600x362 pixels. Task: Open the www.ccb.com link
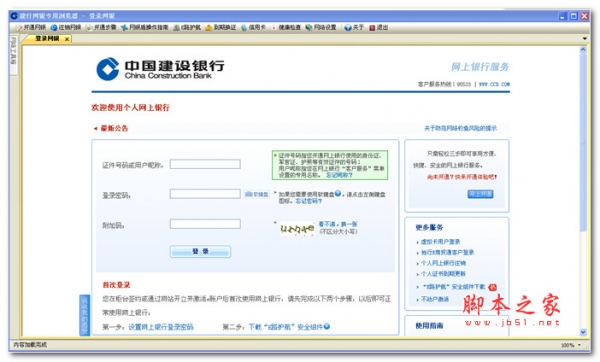494,84
